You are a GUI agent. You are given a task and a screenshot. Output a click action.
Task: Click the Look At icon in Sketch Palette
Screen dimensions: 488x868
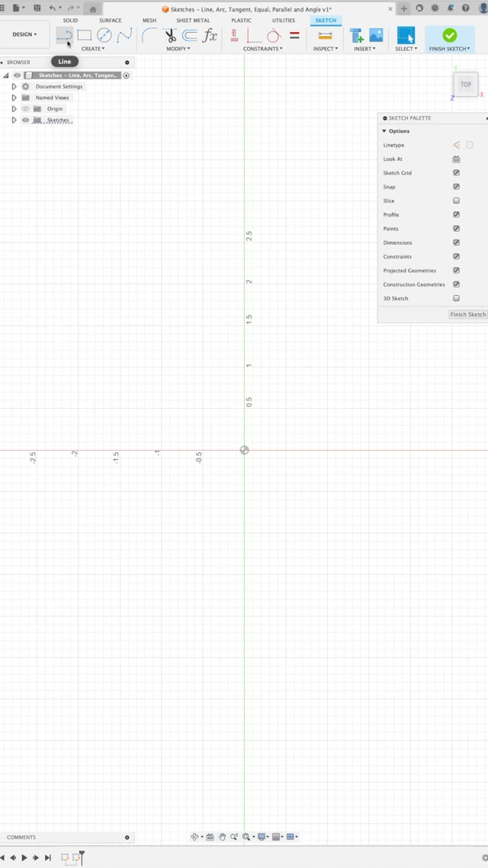(456, 159)
